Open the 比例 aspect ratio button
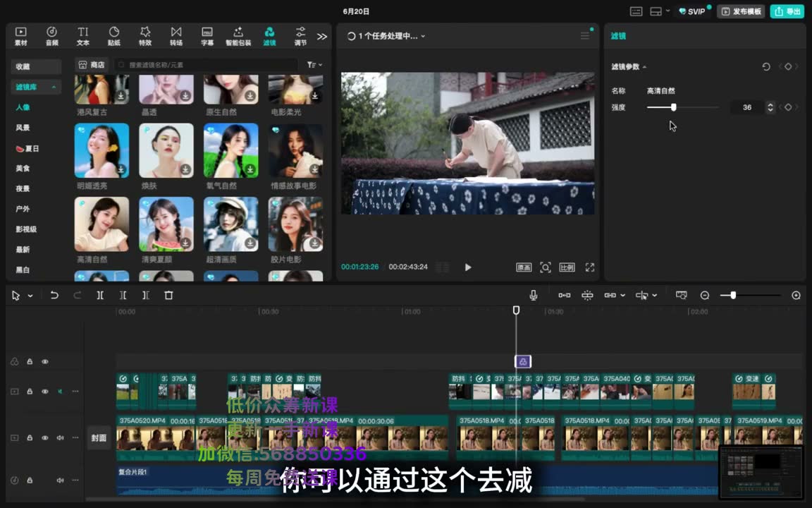This screenshot has height=508, width=812. [567, 267]
